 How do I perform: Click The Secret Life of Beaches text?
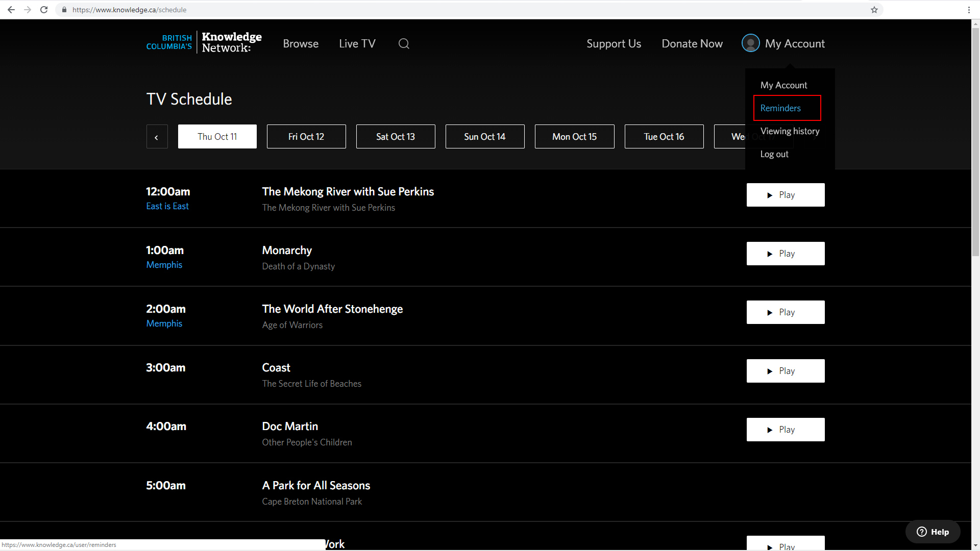[x=312, y=384]
